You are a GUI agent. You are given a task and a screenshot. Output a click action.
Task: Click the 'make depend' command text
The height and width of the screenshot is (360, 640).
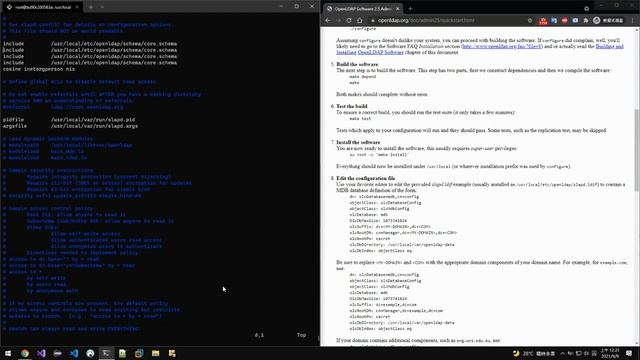[362, 77]
